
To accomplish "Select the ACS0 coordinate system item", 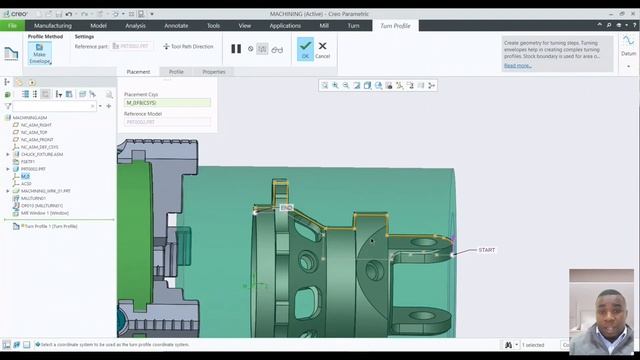I will coord(26,184).
